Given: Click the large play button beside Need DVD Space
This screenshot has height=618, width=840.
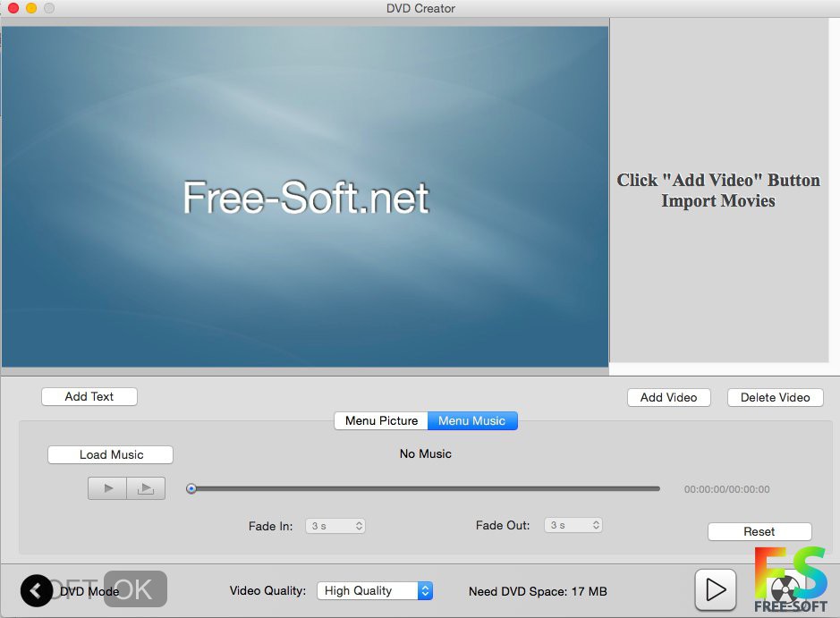Looking at the screenshot, I should 716,590.
